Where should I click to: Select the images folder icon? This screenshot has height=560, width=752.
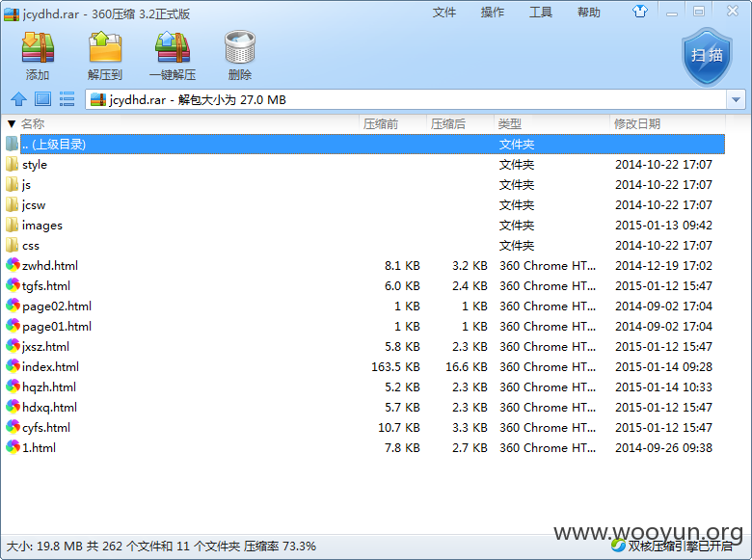13,225
